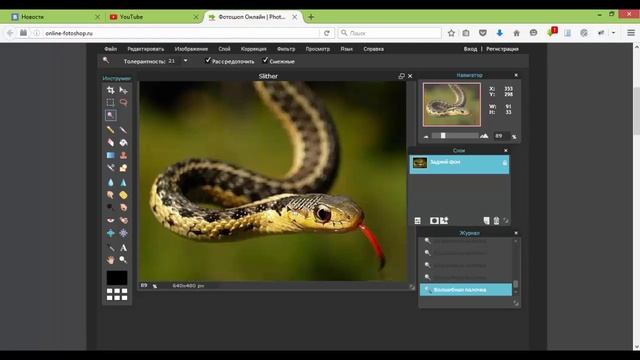The height and width of the screenshot is (360, 640).
Task: Select the Color Replace tool
Action: point(110,168)
